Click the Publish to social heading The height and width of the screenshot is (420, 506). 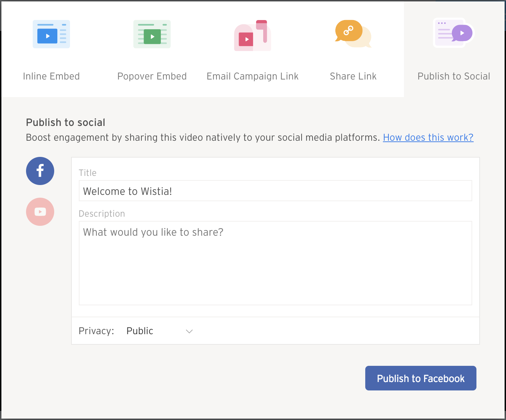point(66,122)
